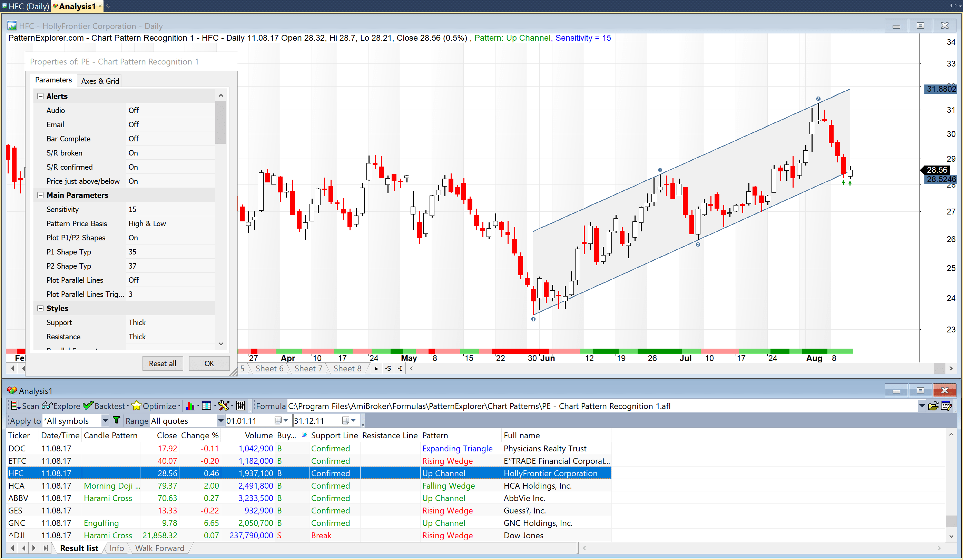Open Analysis settings wrench icon
The height and width of the screenshot is (560, 963).
point(223,406)
